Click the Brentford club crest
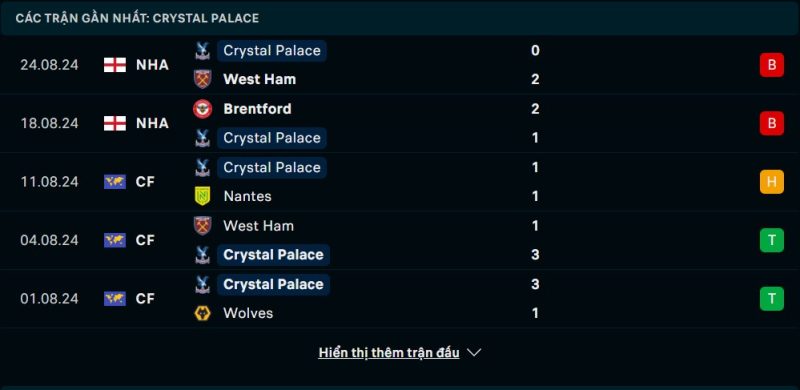The width and height of the screenshot is (800, 390). click(x=203, y=109)
